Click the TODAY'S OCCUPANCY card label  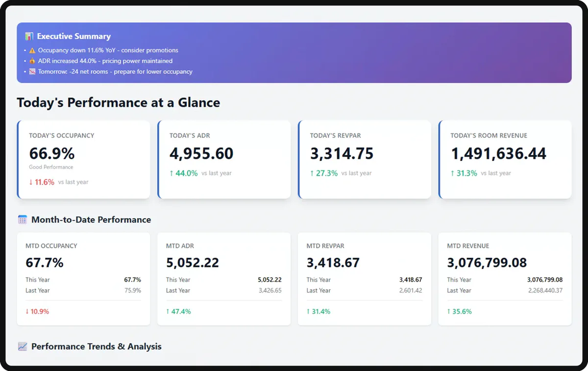pyautogui.click(x=62, y=136)
